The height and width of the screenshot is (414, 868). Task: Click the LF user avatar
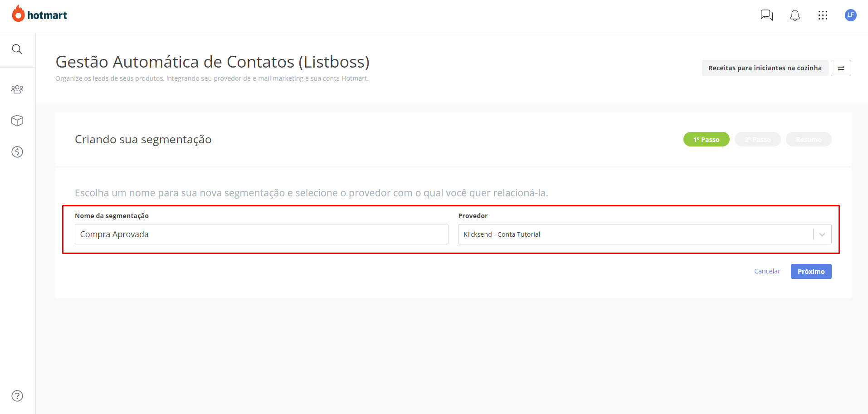(x=850, y=15)
